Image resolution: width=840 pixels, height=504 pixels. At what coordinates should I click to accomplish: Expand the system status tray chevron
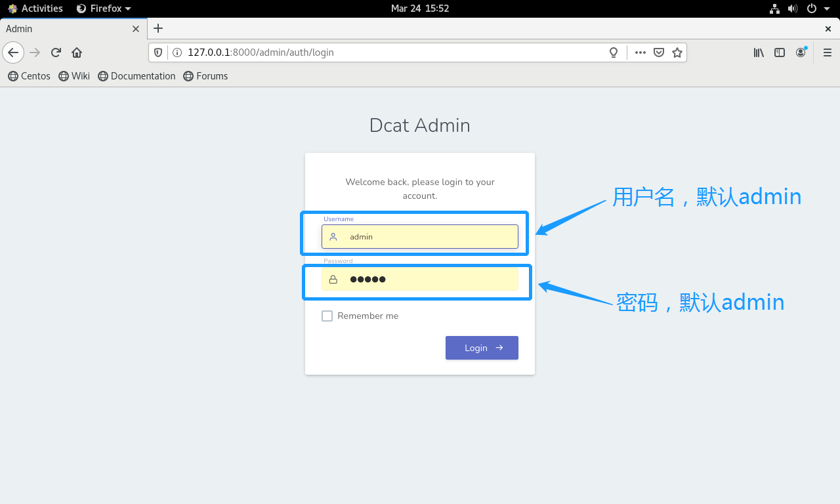click(828, 9)
